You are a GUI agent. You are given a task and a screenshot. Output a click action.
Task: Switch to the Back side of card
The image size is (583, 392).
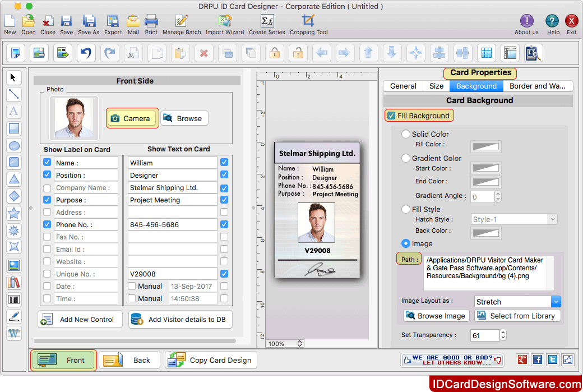pyautogui.click(x=129, y=360)
